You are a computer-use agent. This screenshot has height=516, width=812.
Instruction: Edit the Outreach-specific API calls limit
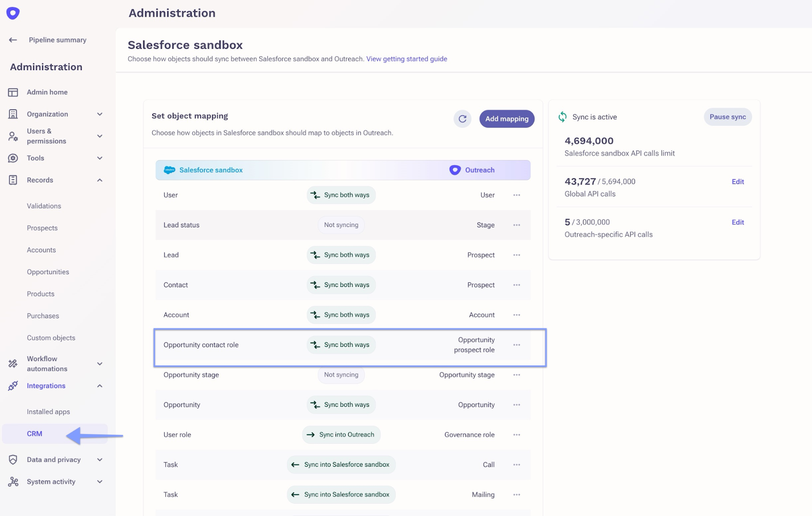738,222
